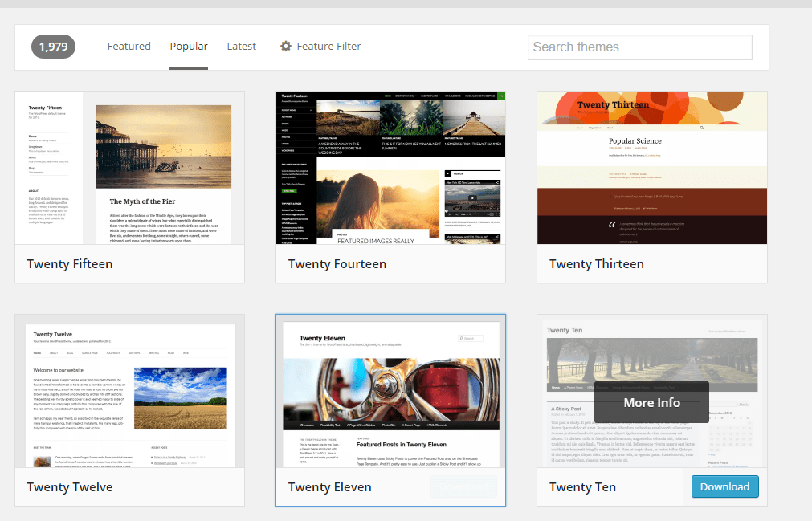Open the Twenty Eleven theme screenshot
812x521 pixels.
(x=390, y=391)
